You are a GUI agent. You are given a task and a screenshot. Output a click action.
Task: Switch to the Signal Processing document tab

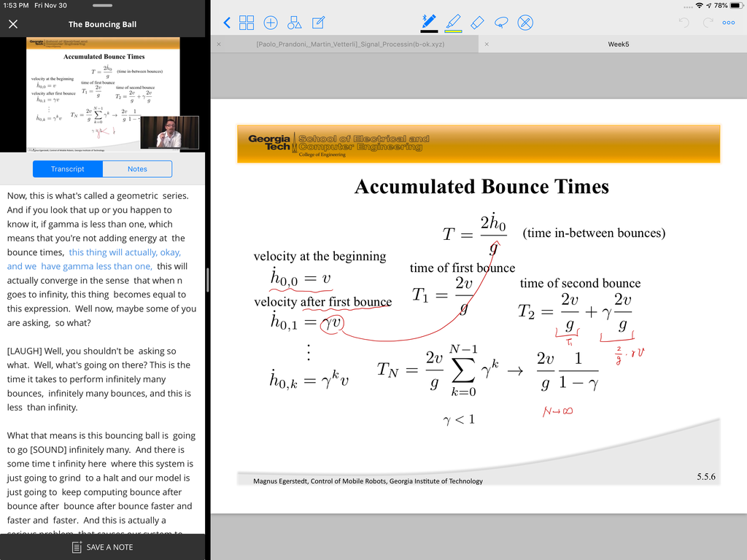coord(350,44)
